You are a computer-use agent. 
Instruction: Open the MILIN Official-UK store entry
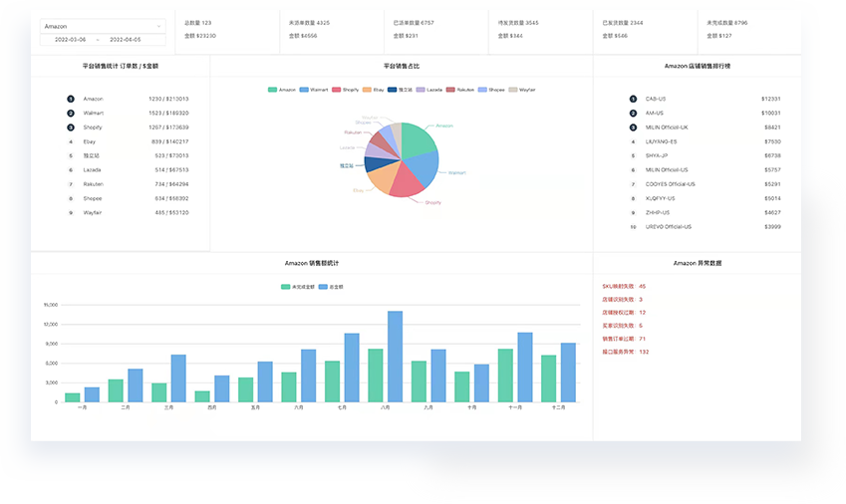pyautogui.click(x=705, y=127)
